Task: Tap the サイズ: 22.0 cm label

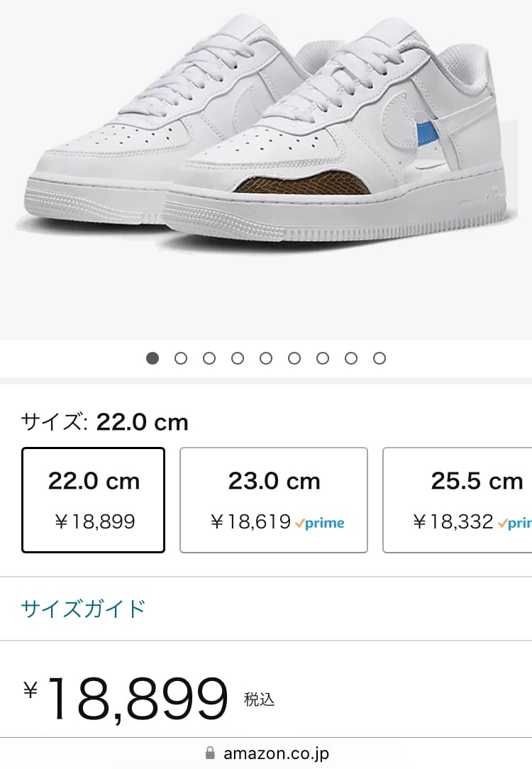Action: 105,422
